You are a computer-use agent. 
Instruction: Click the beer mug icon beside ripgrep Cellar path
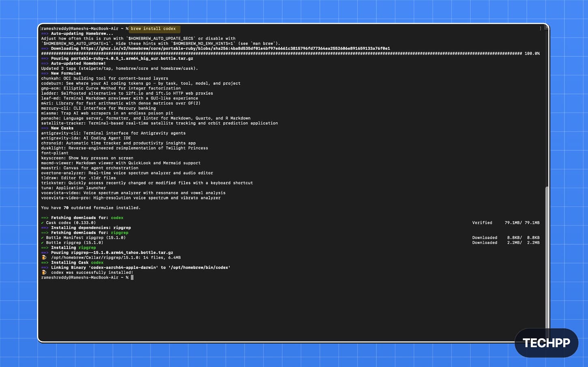pos(44,258)
